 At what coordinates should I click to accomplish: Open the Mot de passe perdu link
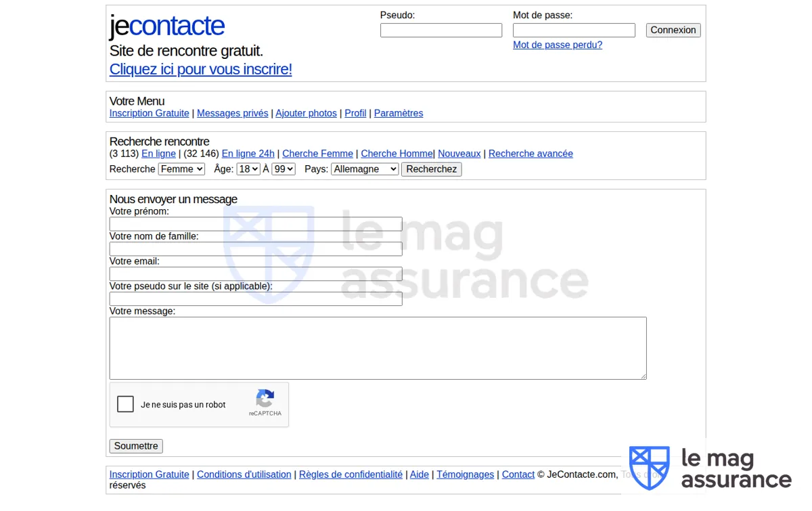[558, 45]
